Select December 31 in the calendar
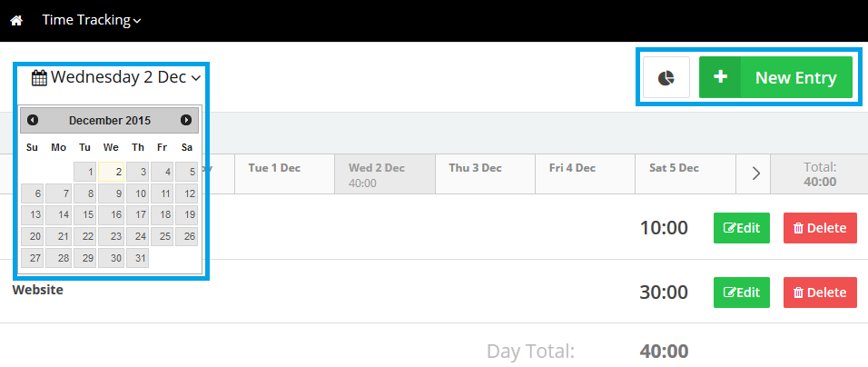The height and width of the screenshot is (367, 868). point(137,258)
